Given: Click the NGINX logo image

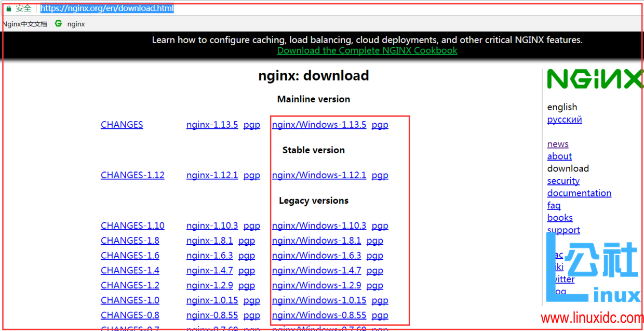Looking at the screenshot, I should (x=595, y=80).
